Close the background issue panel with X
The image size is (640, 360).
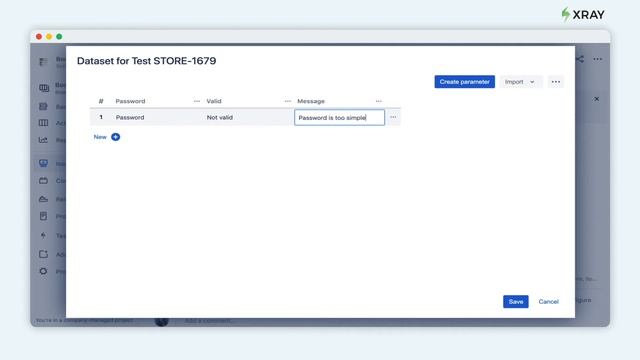(x=597, y=99)
